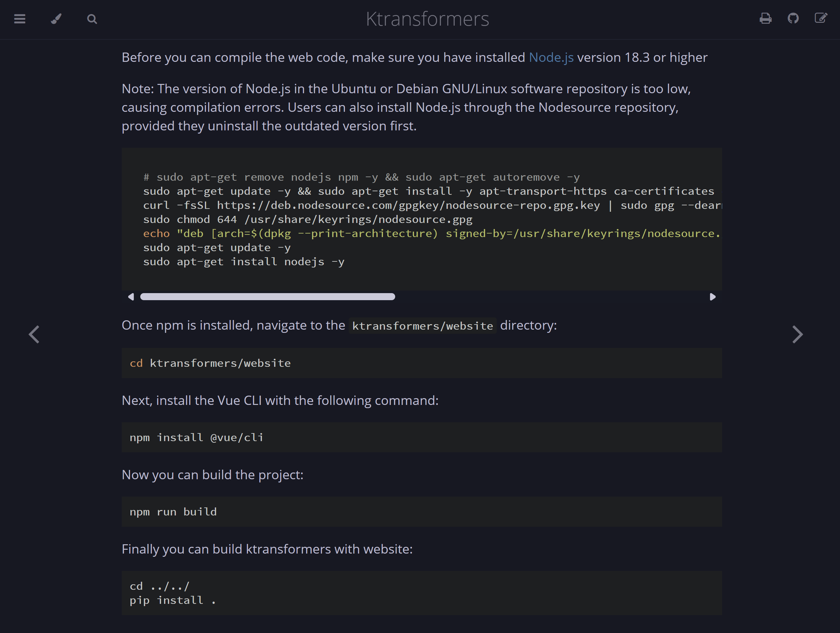Click the echo deb command line
The image size is (840, 633).
tap(431, 233)
